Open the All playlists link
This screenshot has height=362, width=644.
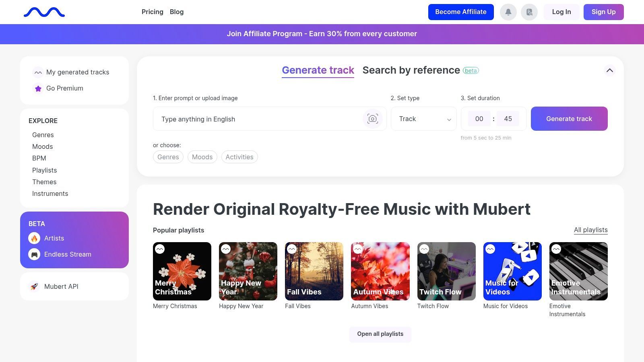[x=590, y=230]
